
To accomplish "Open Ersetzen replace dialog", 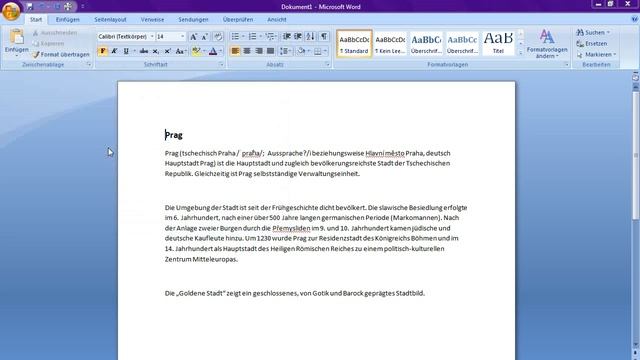I will 591,43.
